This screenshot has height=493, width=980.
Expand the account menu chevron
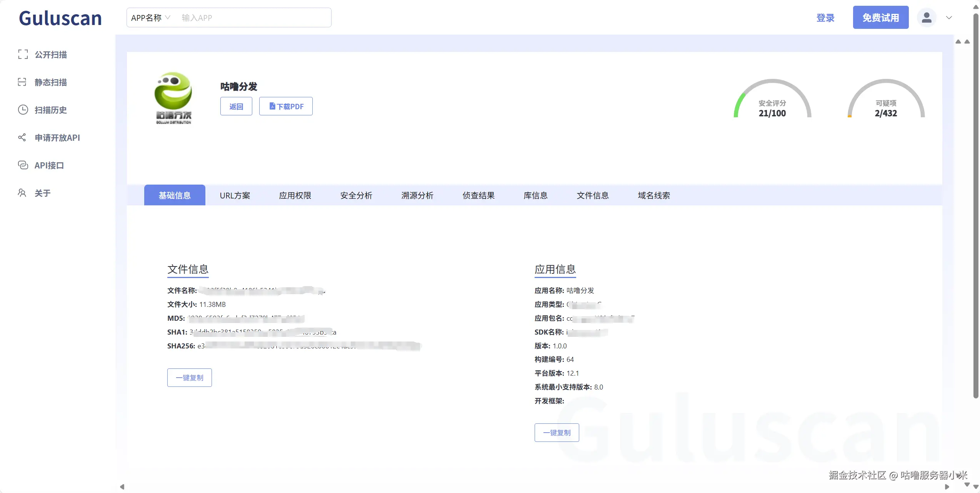click(x=949, y=18)
